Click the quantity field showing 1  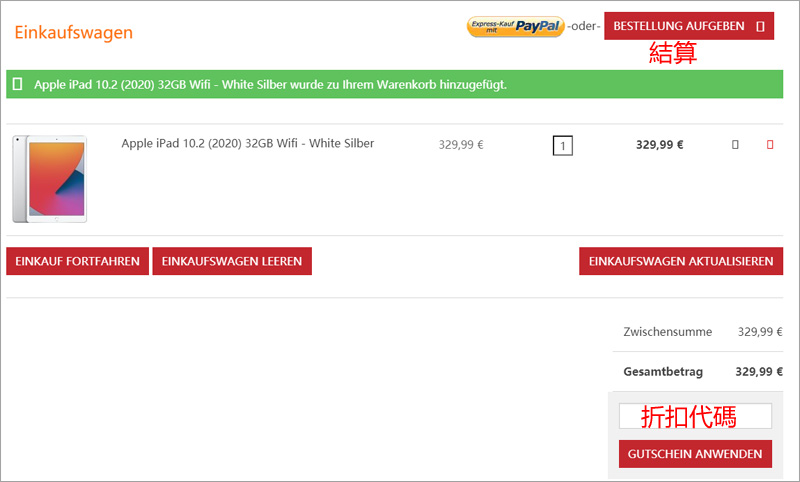563,145
